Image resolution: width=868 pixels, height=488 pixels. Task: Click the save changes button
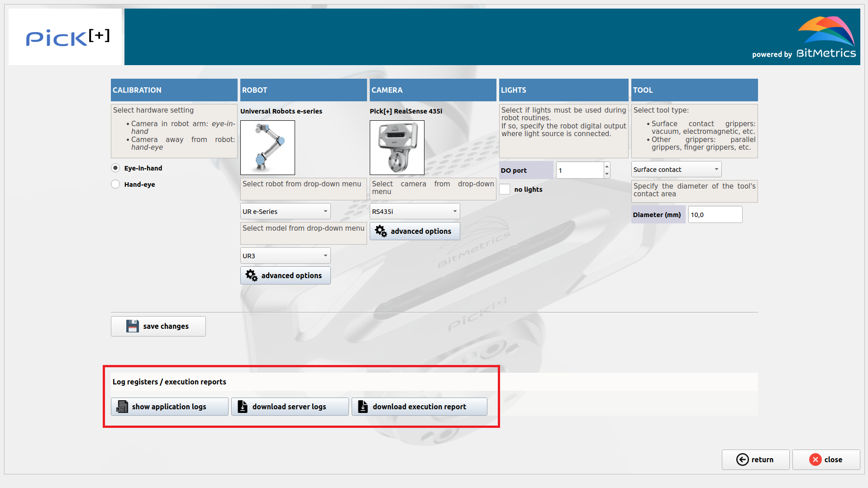(158, 327)
